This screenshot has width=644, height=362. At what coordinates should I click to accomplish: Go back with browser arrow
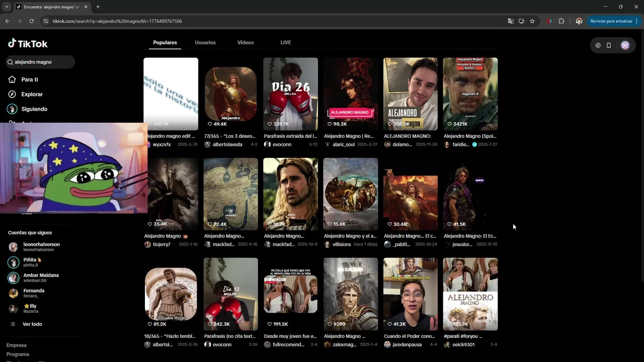[x=7, y=21]
